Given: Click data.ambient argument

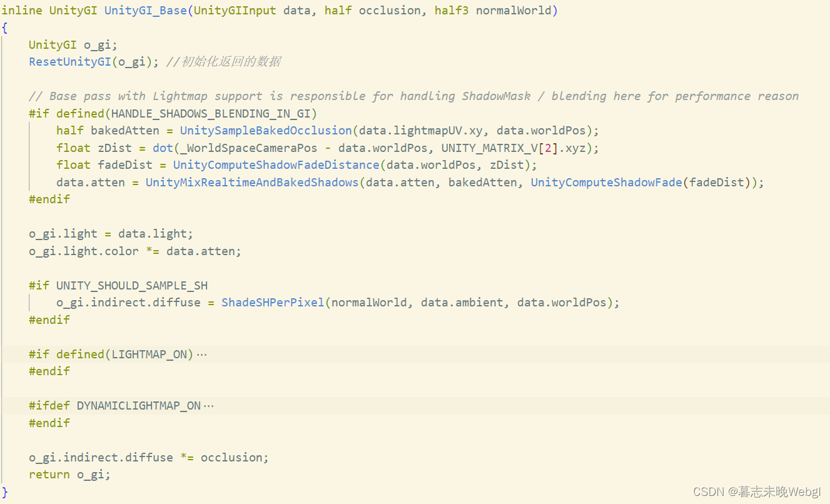Looking at the screenshot, I should click(462, 302).
